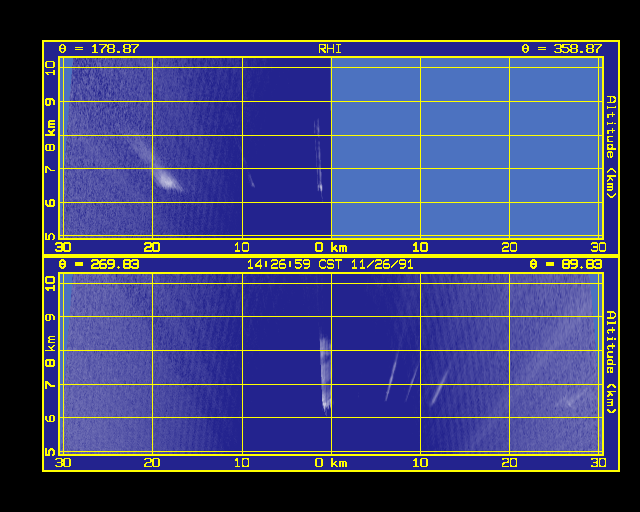Click lower panel's Altitude (km) axis title

(x=610, y=363)
